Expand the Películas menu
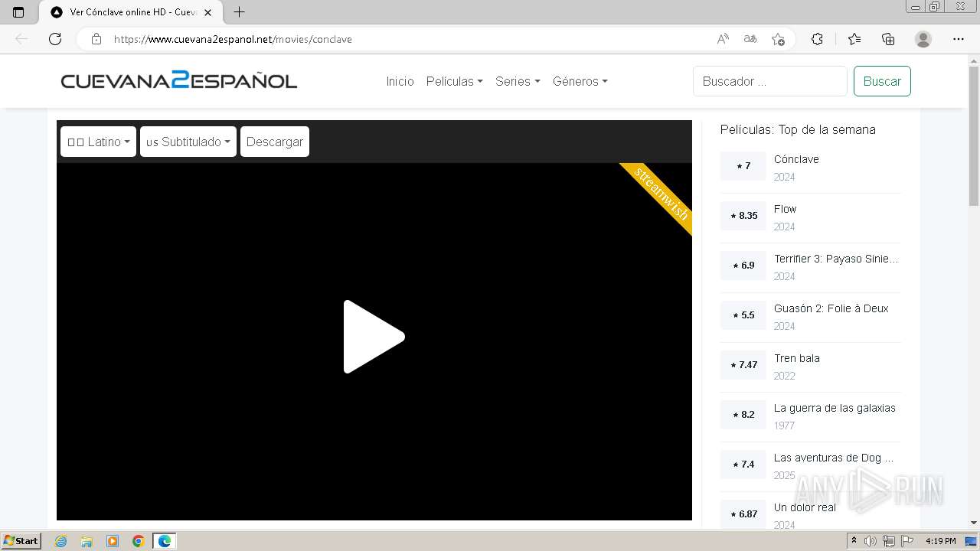Viewport: 980px width, 551px height. pos(454,81)
